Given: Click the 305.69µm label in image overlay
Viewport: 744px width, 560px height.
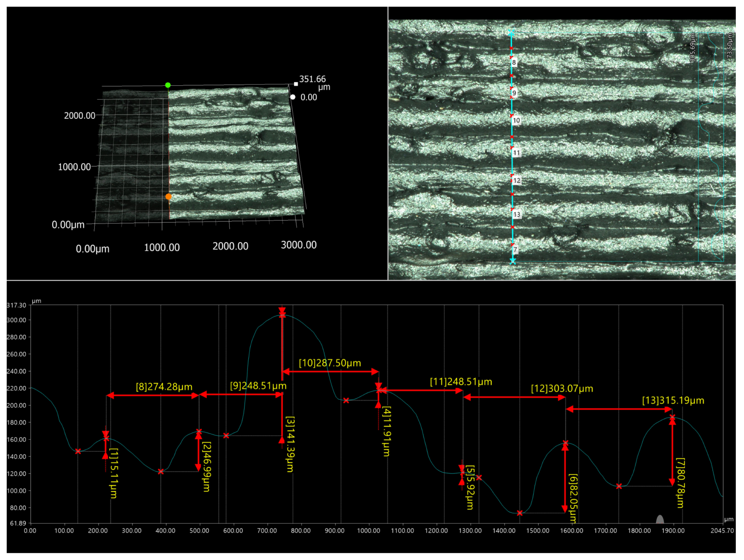Looking at the screenshot, I should [692, 47].
